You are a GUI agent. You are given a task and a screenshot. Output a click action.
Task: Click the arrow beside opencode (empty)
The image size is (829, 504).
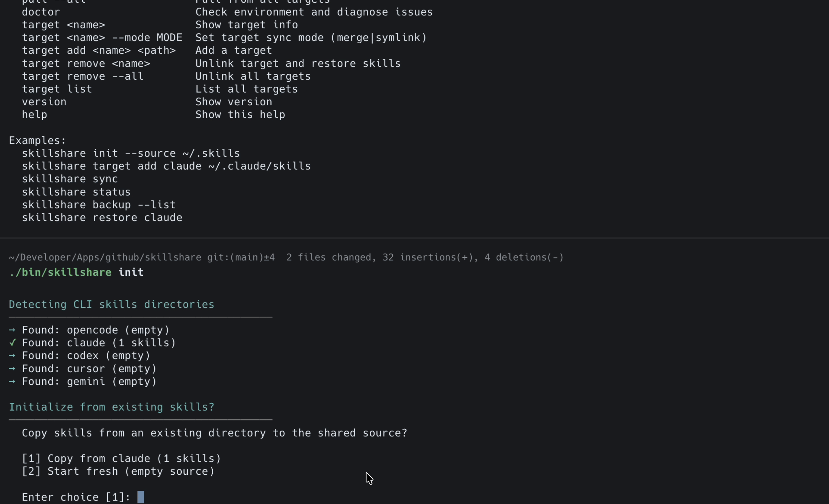click(x=12, y=330)
